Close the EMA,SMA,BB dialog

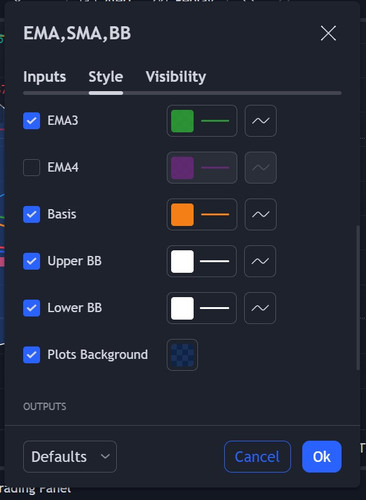tap(328, 33)
